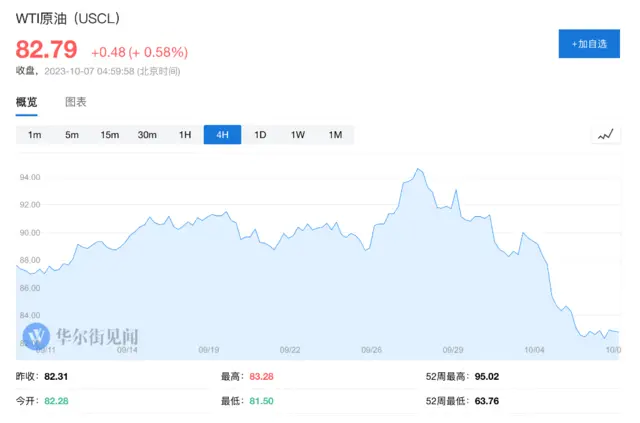Screen dimensions: 640x423
Task: Click the chart peak near 94.00
Action: click(x=418, y=170)
